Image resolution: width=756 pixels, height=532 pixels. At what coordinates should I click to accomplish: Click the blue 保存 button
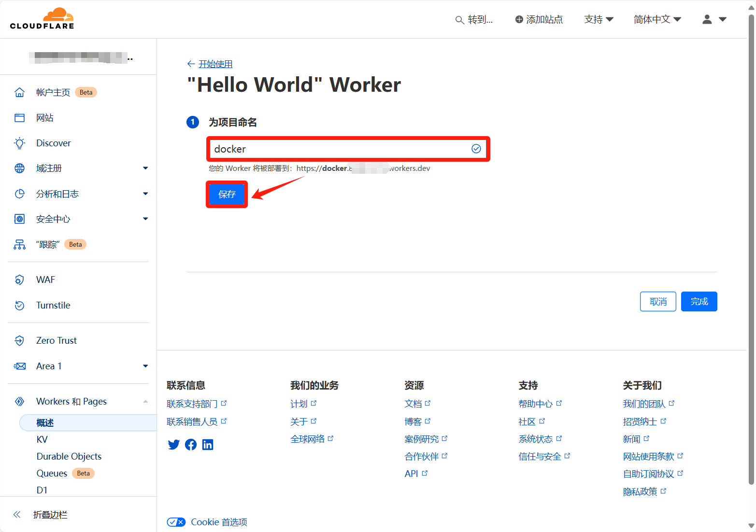227,195
